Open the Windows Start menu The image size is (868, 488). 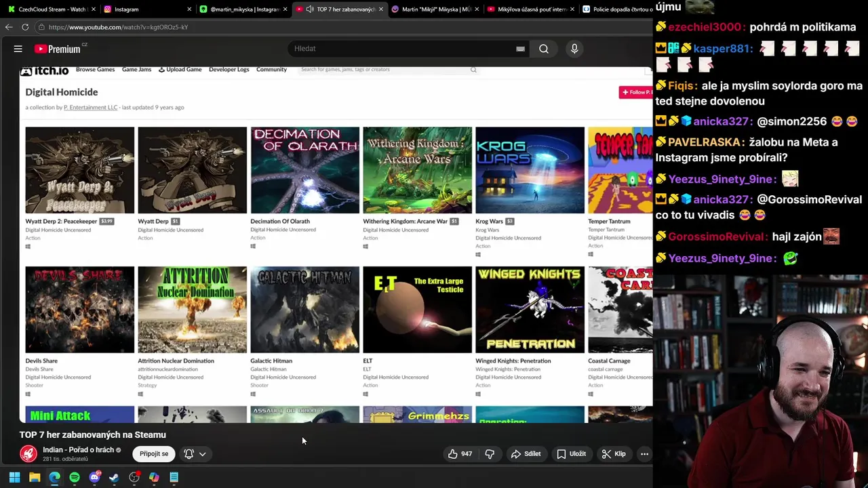click(x=14, y=477)
